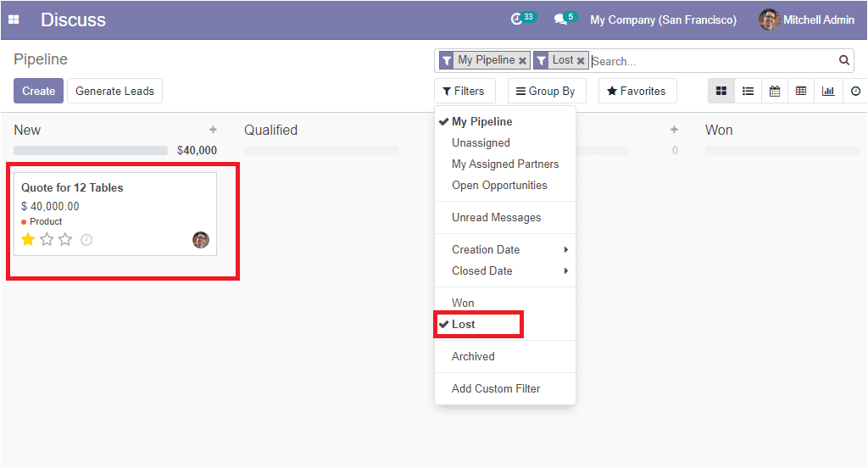Enable My Assigned Partners filter
Viewport: 868px width, 468px height.
[505, 164]
